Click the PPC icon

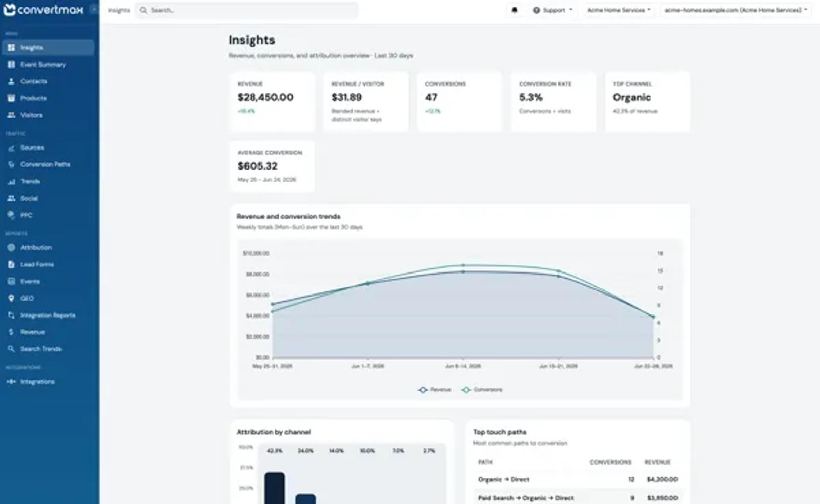[11, 215]
